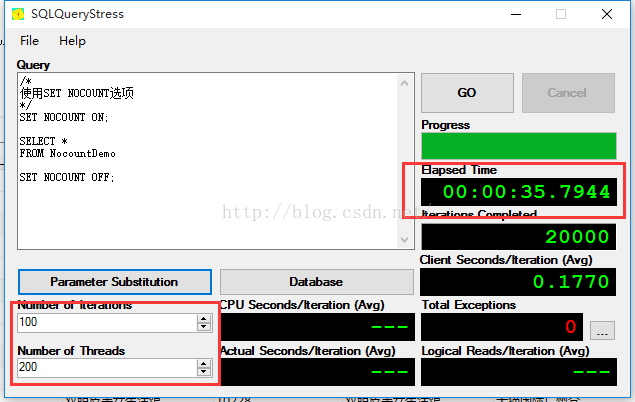The image size is (635, 402).
Task: Click the FROM NocountDemo line
Action: (x=68, y=153)
